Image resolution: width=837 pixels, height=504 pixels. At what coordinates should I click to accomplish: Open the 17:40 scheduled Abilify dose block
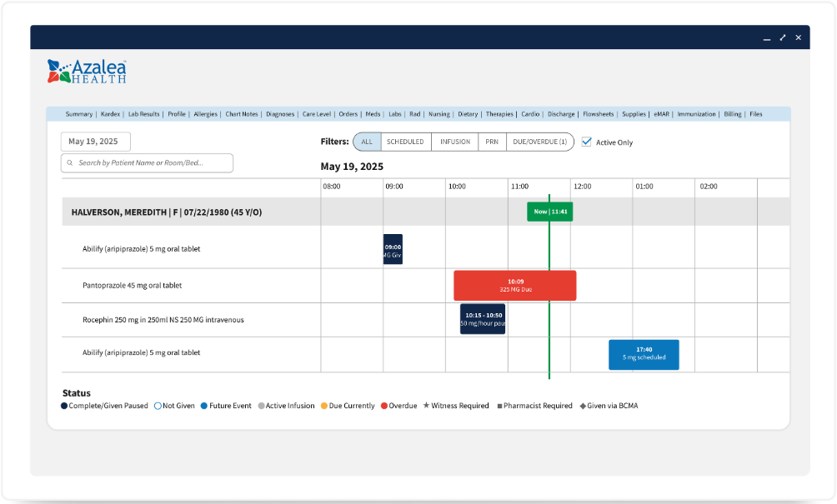click(x=643, y=354)
